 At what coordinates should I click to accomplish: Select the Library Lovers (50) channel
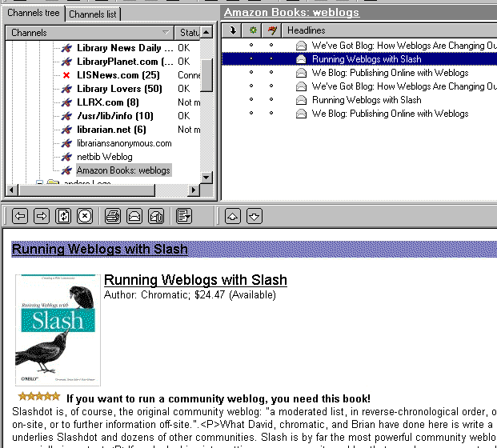point(119,89)
